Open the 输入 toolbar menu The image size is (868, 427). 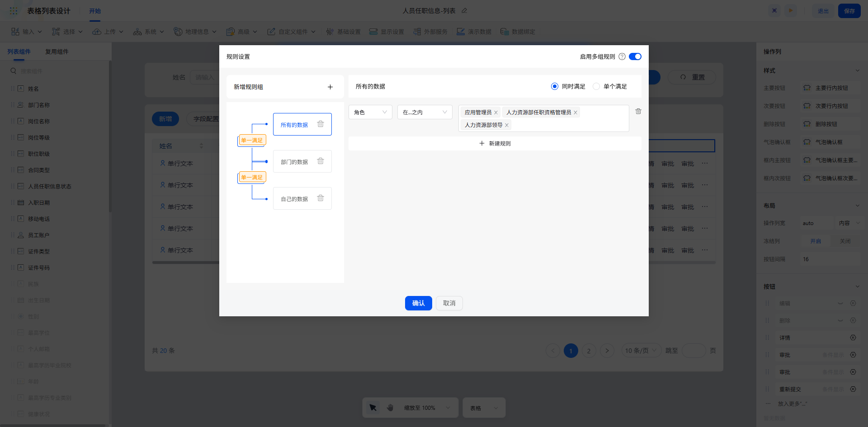coord(26,32)
